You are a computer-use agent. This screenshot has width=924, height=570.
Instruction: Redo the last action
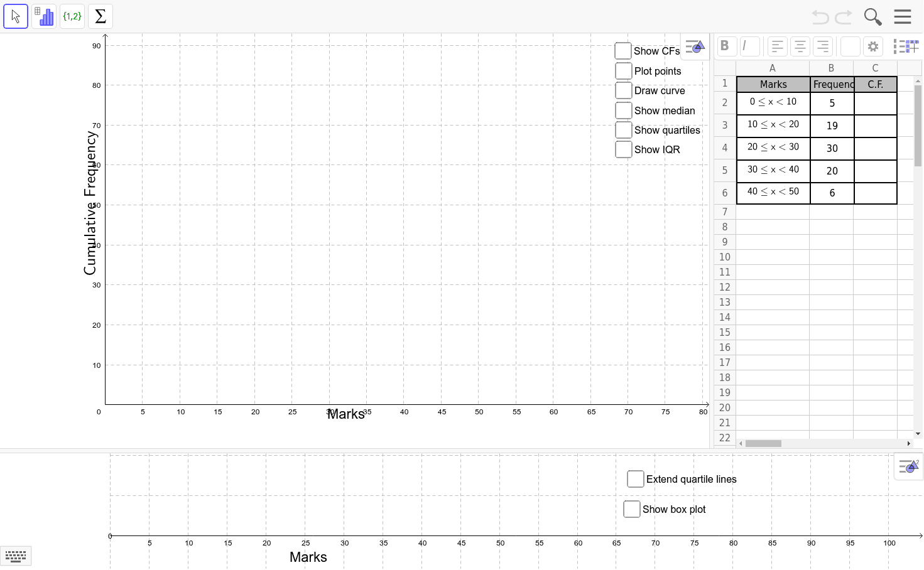(x=844, y=17)
